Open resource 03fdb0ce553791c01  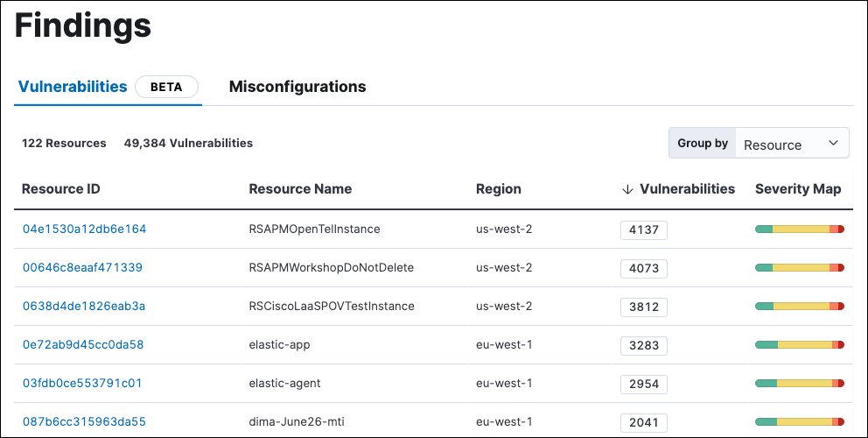(x=82, y=383)
